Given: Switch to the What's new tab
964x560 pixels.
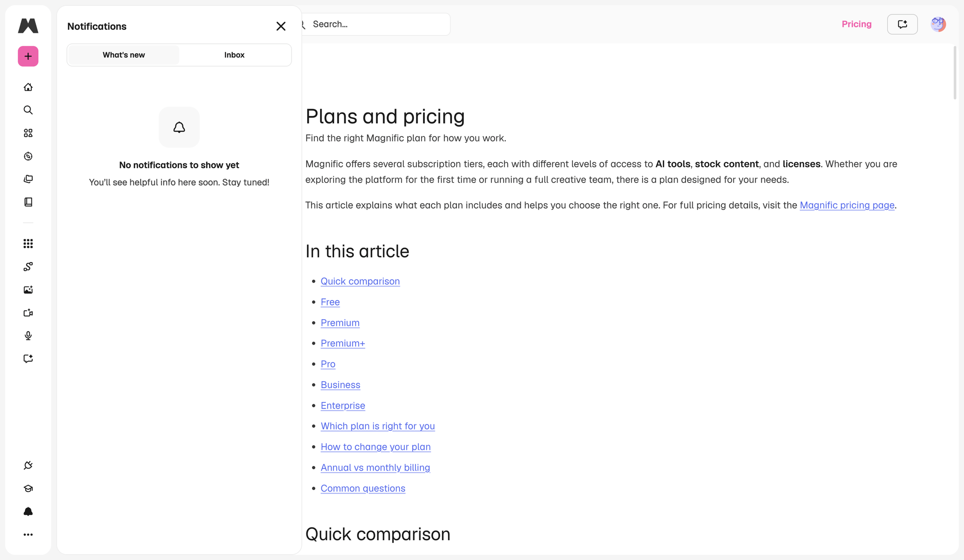Looking at the screenshot, I should pyautogui.click(x=124, y=55).
